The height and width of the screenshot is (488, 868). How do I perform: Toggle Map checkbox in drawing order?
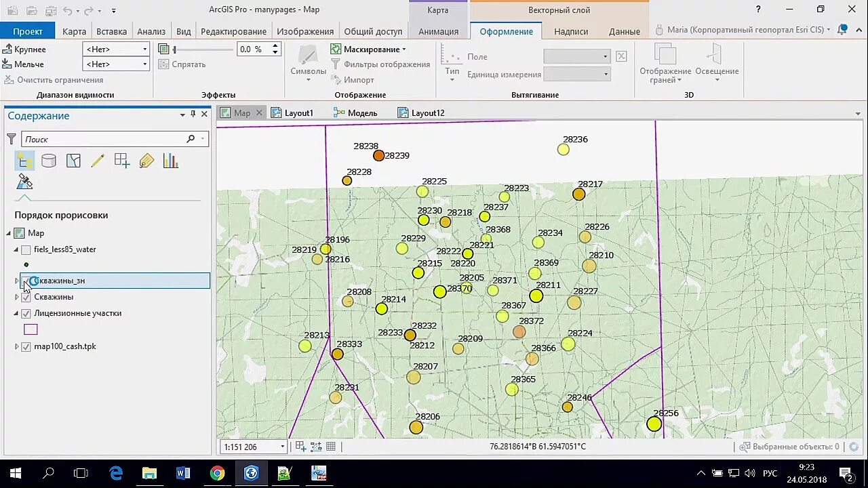coord(19,233)
